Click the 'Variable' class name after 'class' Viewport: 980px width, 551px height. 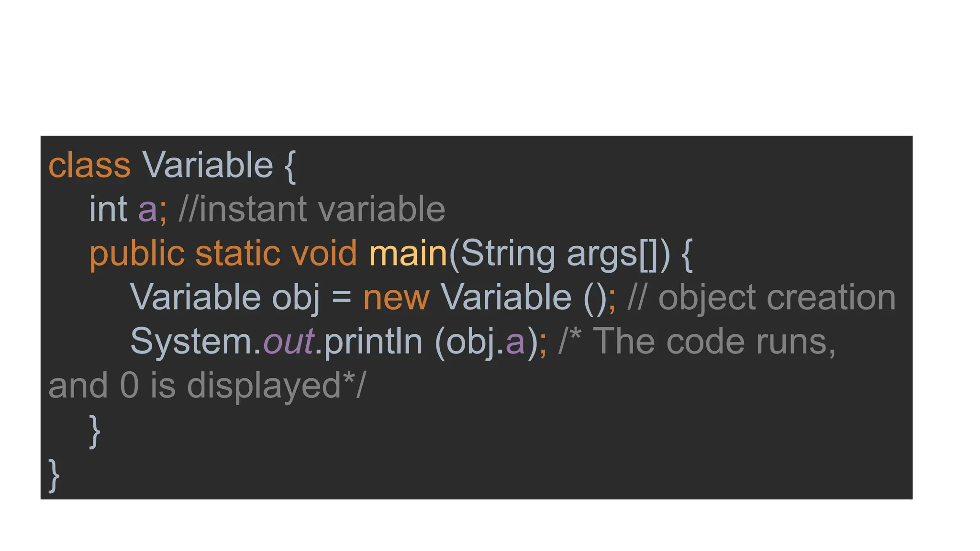pos(208,165)
